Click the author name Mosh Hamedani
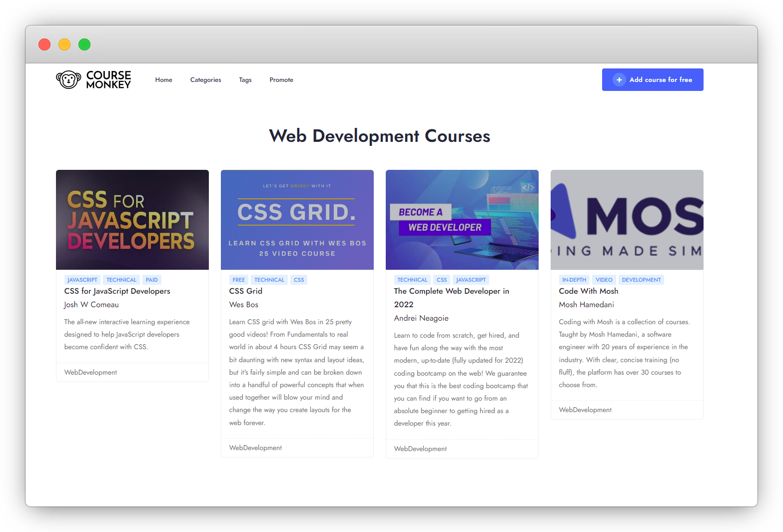 [587, 305]
